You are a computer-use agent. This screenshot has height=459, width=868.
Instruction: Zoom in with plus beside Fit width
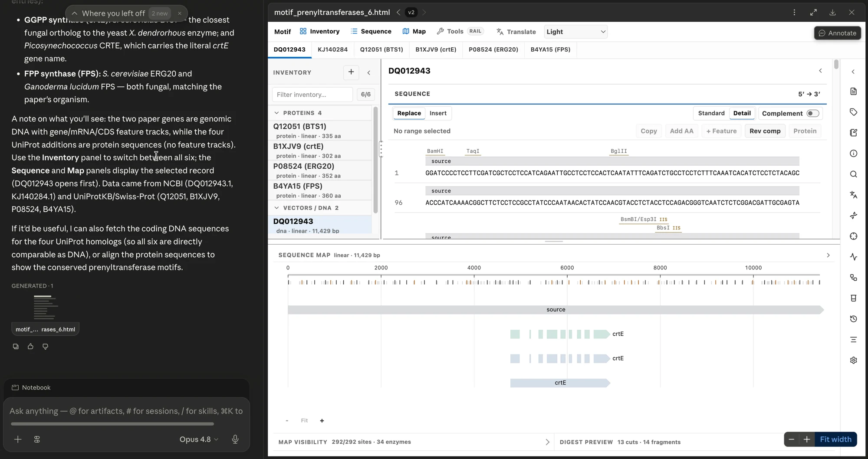tap(807, 439)
